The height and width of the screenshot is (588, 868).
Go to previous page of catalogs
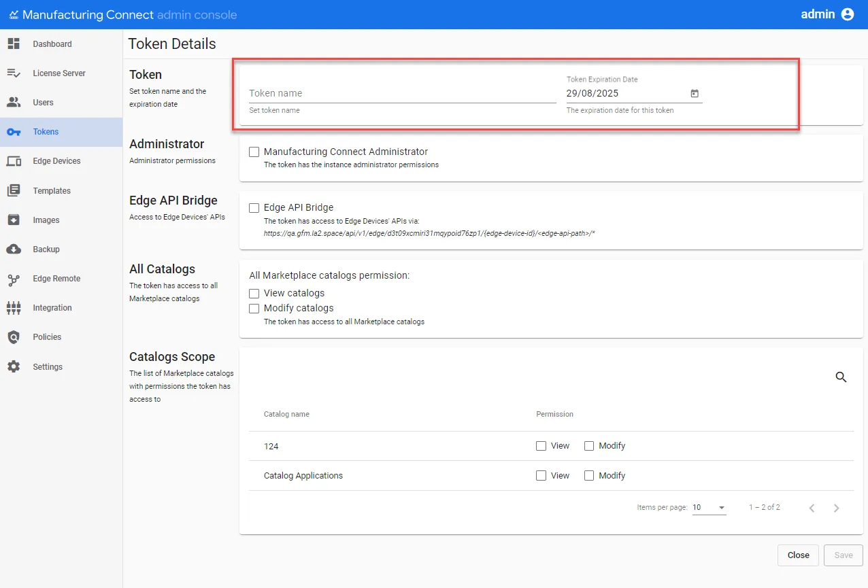coord(812,508)
